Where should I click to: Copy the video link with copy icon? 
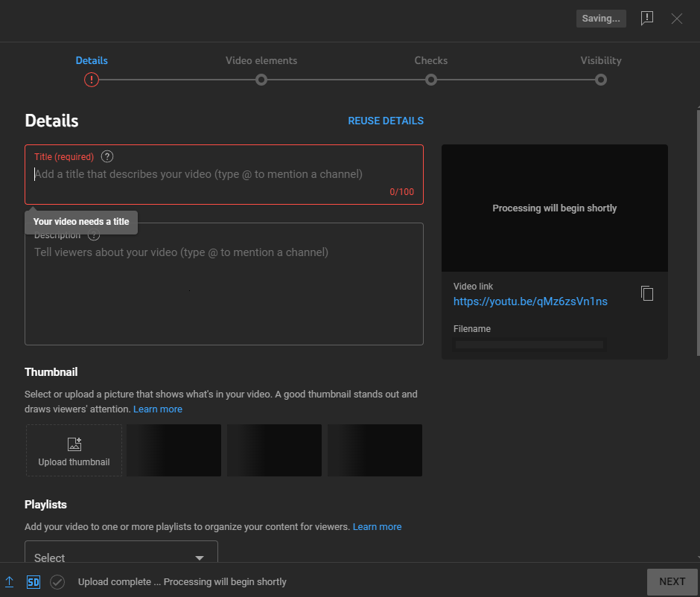[647, 293]
